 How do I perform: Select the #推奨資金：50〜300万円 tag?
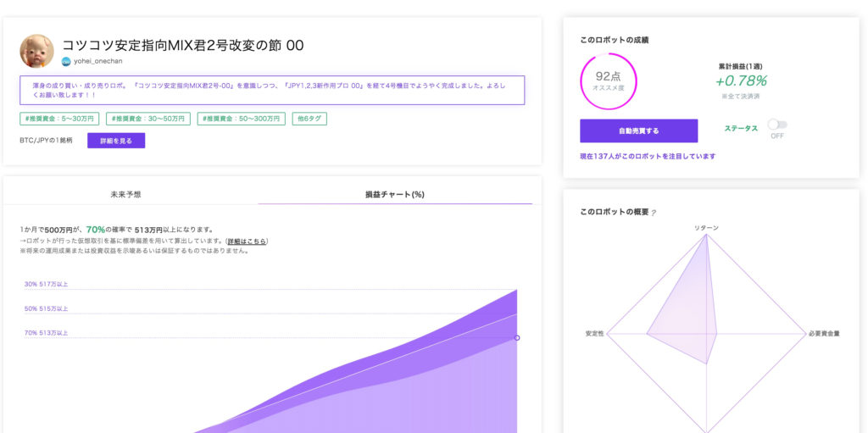tap(242, 119)
